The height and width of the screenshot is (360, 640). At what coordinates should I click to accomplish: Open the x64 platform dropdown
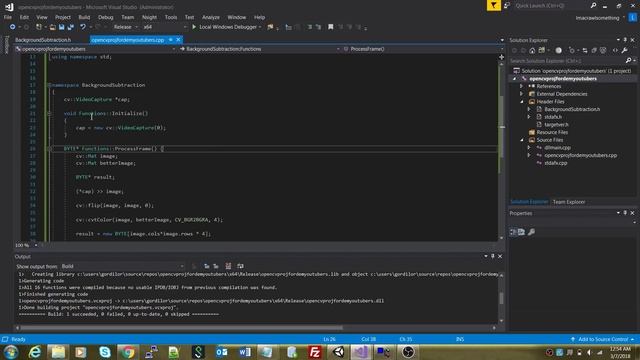pos(165,27)
